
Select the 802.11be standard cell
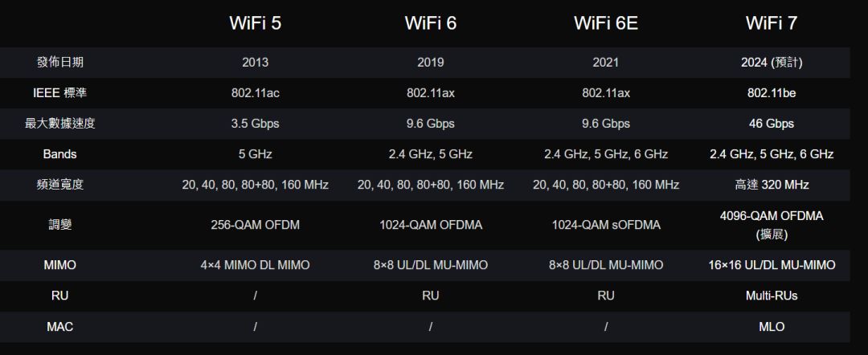[771, 93]
